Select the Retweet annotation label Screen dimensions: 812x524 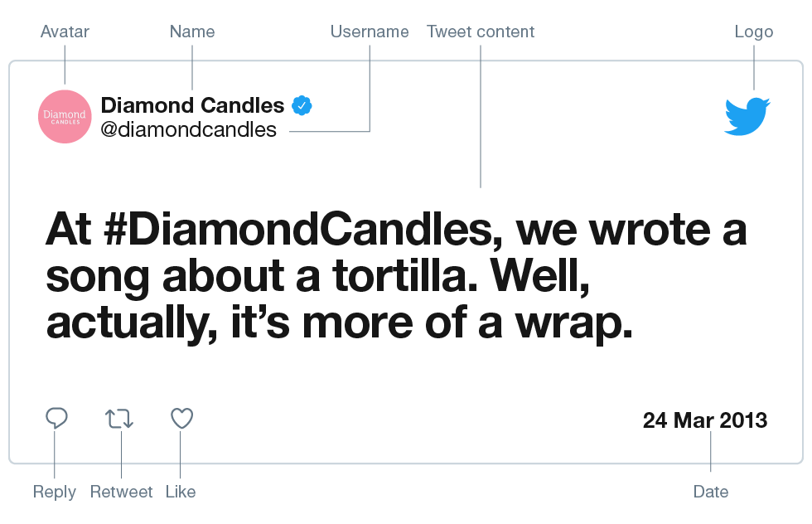click(121, 492)
